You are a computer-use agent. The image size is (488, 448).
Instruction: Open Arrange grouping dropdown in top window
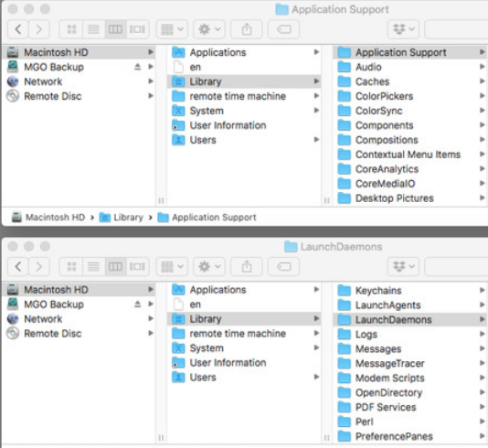pyautogui.click(x=172, y=29)
